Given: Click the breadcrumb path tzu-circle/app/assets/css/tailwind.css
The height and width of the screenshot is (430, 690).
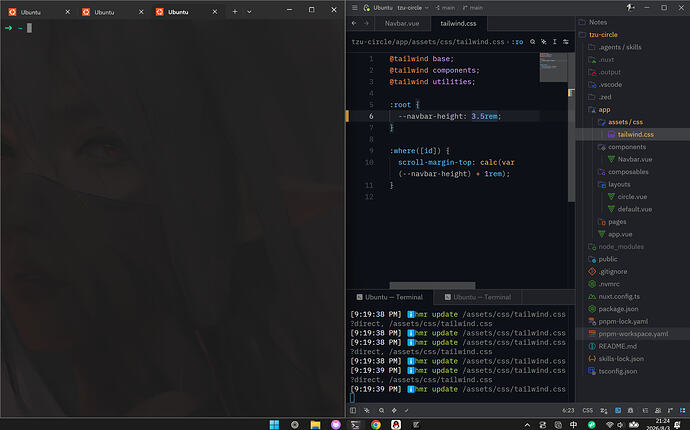Looking at the screenshot, I should coord(428,42).
